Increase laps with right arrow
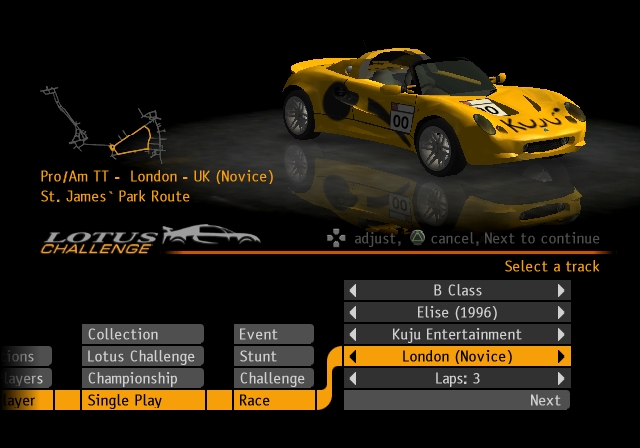 pyautogui.click(x=561, y=379)
